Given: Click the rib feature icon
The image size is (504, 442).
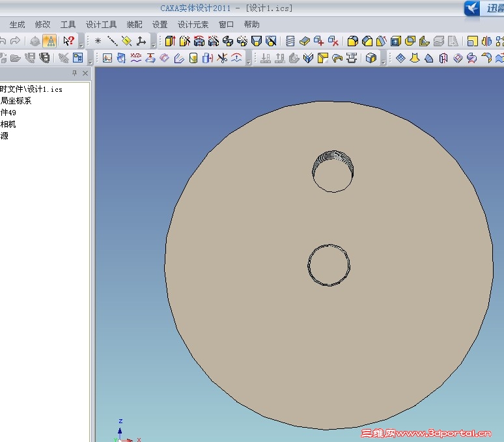Looking at the screenshot, I should tap(425, 41).
